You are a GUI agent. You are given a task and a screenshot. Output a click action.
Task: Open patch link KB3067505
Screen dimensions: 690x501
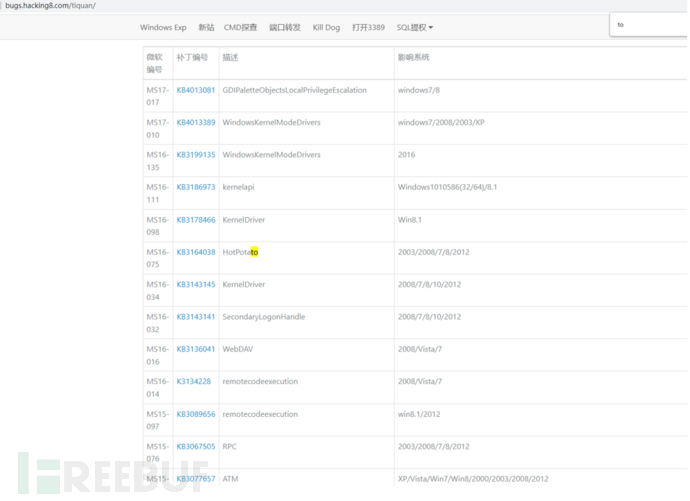[196, 446]
